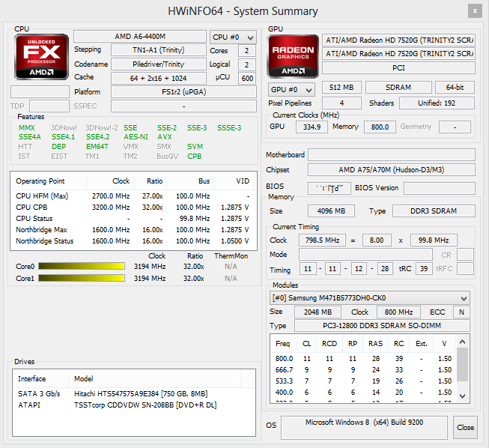The width and height of the screenshot is (489, 448).
Task: Click the Freq column header in timing table
Action: 283,343
